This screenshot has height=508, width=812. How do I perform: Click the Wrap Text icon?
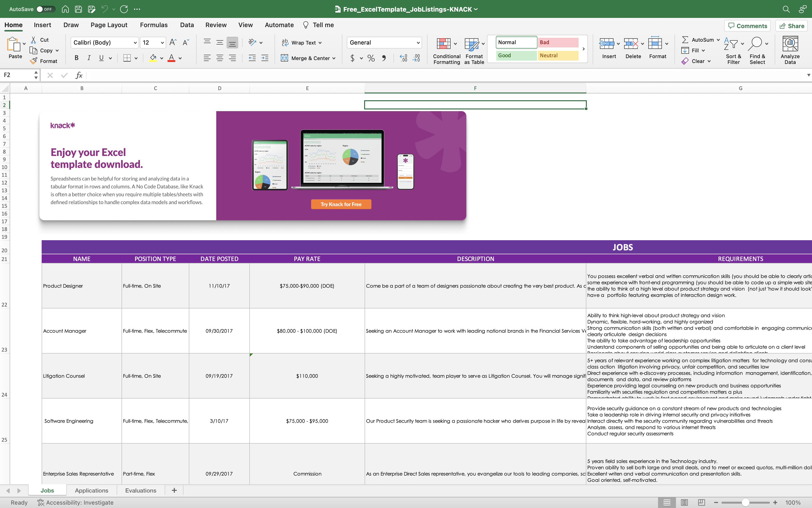(x=285, y=42)
